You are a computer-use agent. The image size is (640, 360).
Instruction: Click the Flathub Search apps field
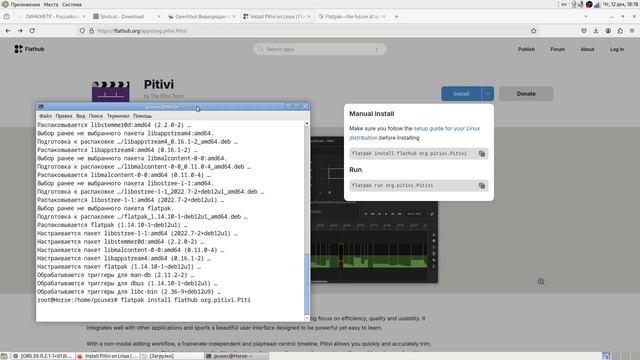click(320, 49)
